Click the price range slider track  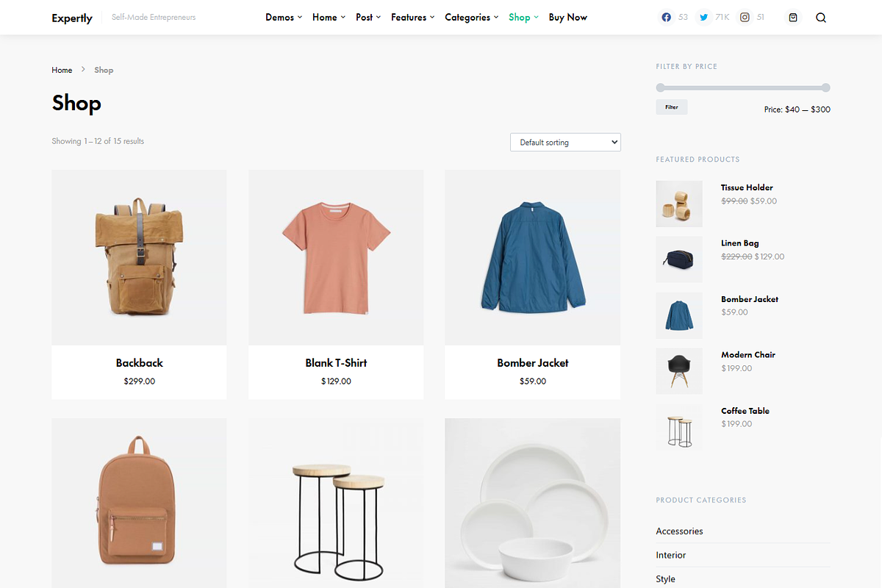pyautogui.click(x=743, y=87)
